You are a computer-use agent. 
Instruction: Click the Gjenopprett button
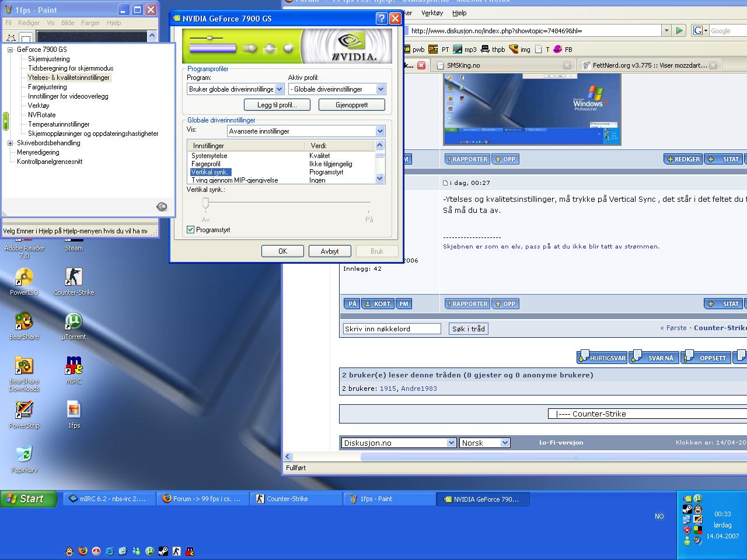351,105
